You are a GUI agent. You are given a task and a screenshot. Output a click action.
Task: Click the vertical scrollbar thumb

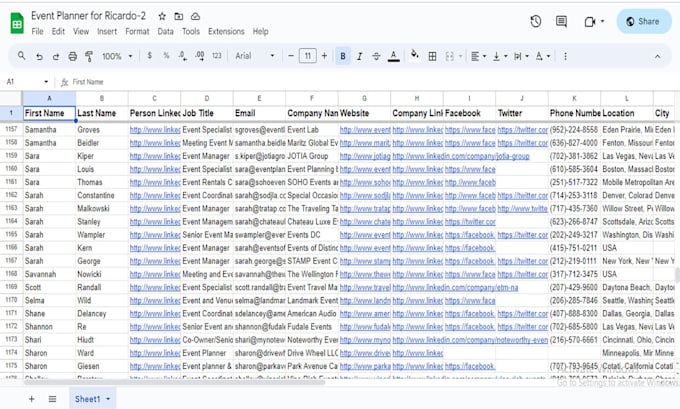(x=677, y=275)
